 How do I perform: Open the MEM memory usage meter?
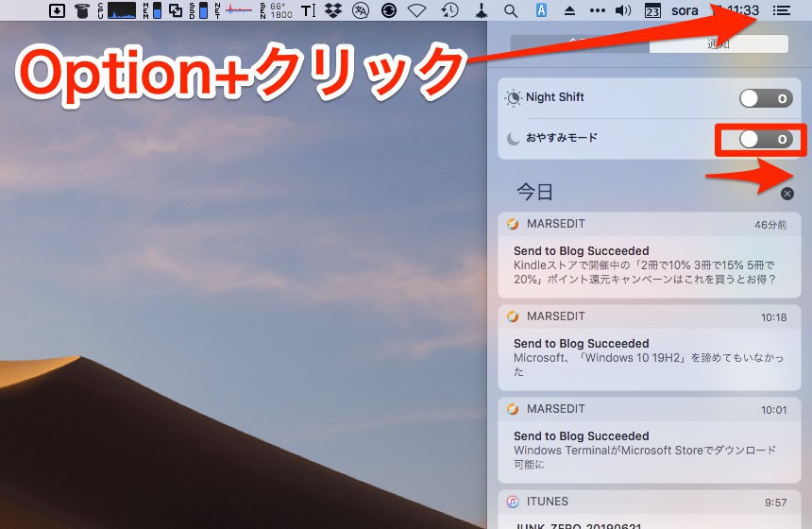click(x=152, y=10)
